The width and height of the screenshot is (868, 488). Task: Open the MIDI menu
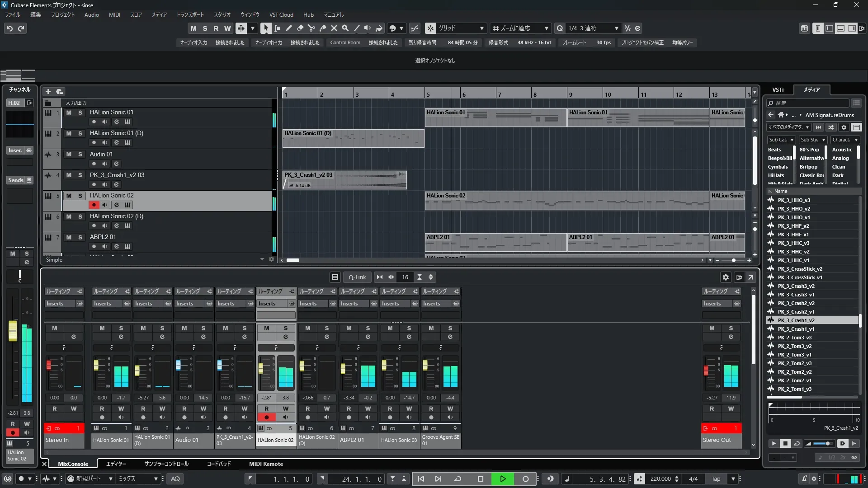114,14
